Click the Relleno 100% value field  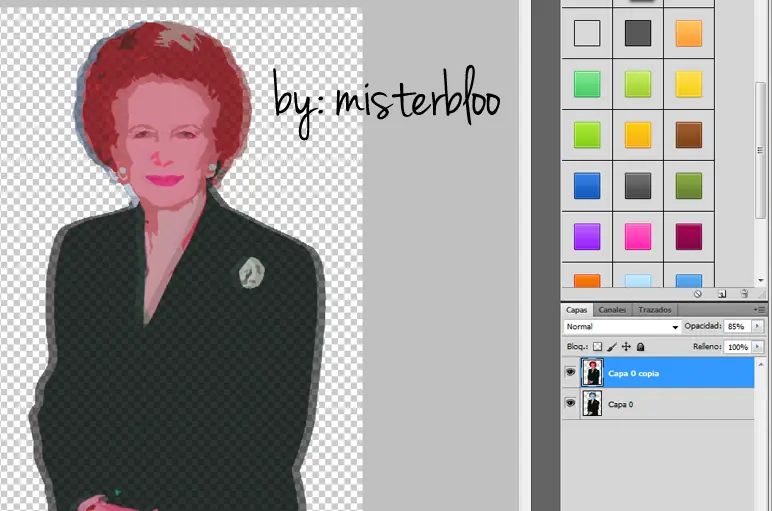pyautogui.click(x=737, y=347)
